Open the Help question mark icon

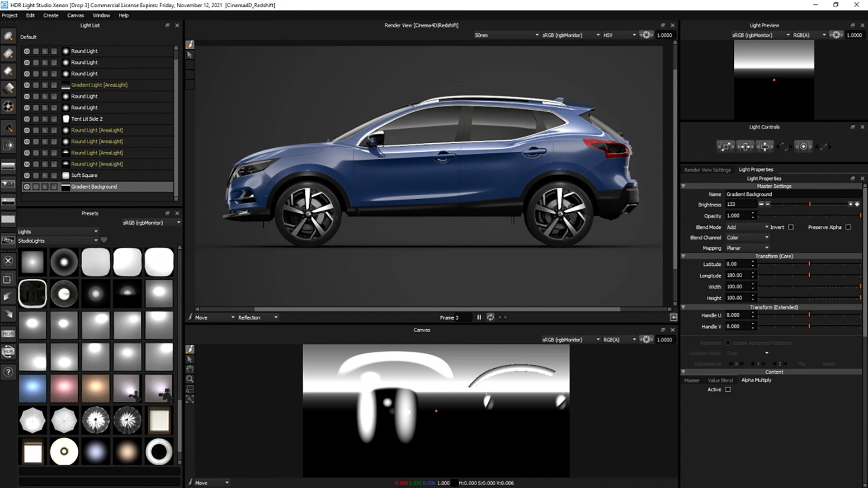(x=8, y=372)
